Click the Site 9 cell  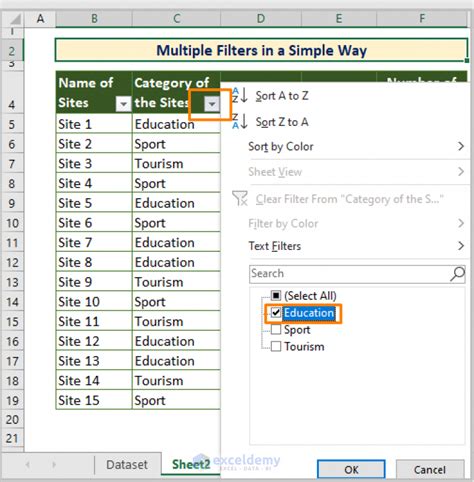point(94,282)
